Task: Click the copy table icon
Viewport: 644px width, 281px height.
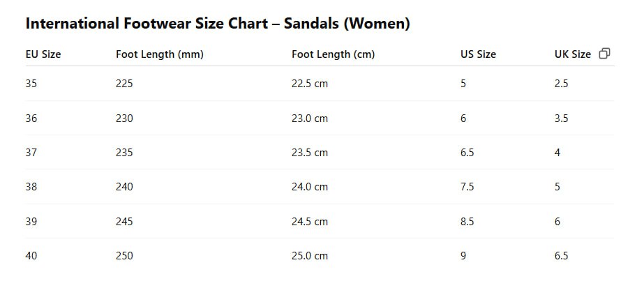Action: pyautogui.click(x=604, y=54)
